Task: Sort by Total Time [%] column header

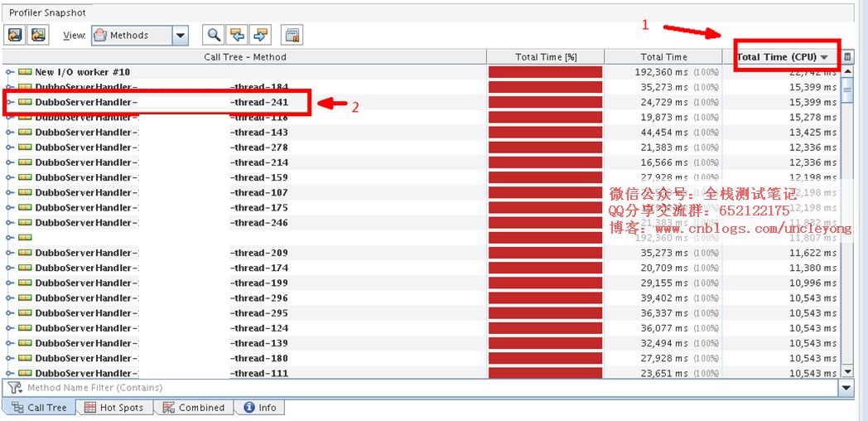Action: tap(546, 56)
